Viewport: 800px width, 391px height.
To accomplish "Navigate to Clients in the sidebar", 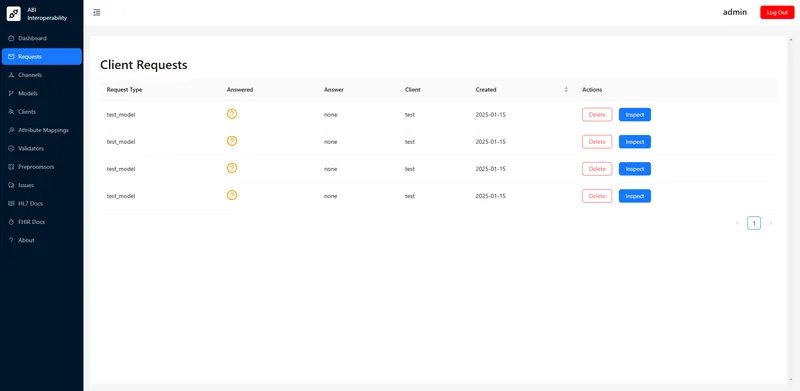I will (x=41, y=112).
